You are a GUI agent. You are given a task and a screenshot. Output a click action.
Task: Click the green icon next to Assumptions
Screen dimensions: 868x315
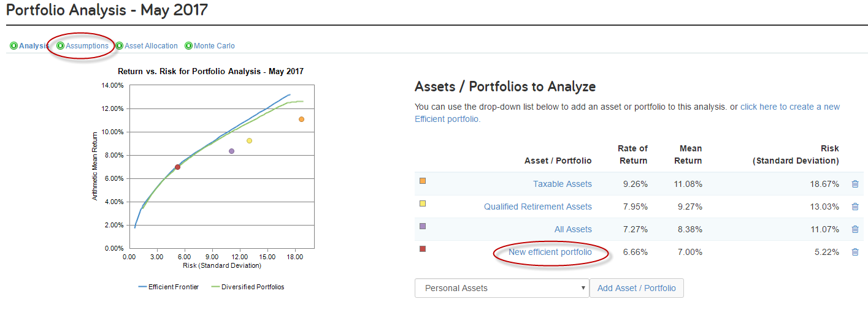tap(61, 46)
